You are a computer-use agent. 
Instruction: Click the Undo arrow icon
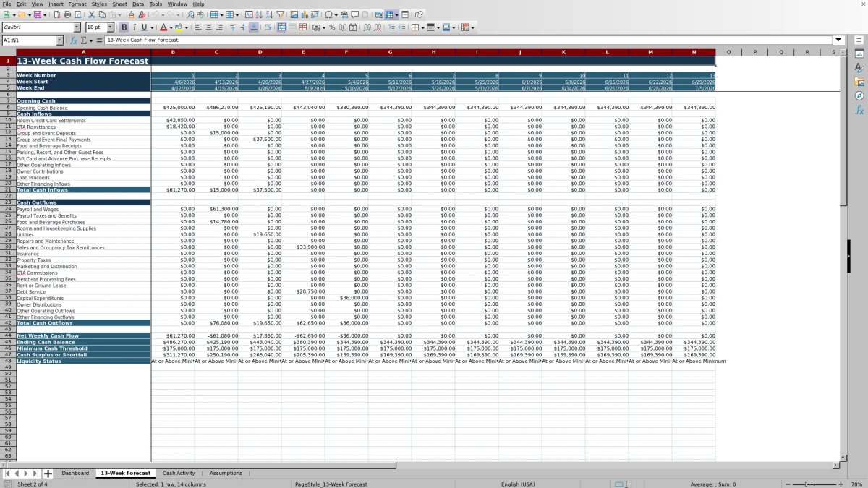coord(155,14)
